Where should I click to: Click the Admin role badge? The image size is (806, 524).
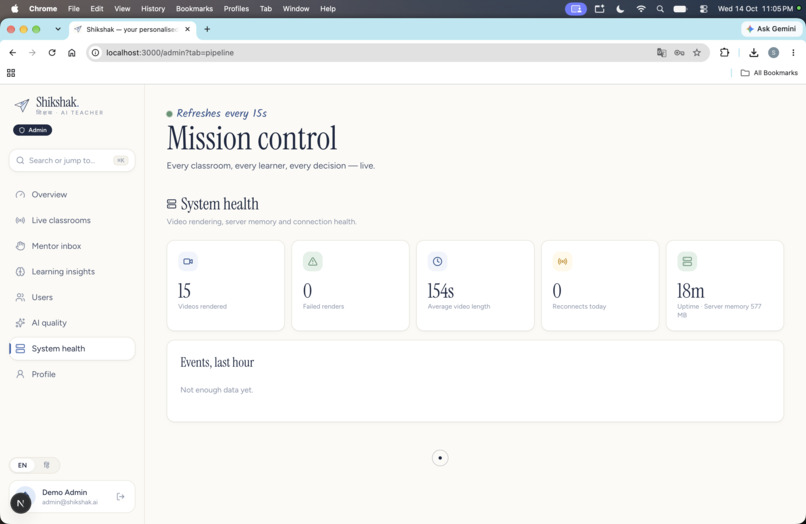32,130
